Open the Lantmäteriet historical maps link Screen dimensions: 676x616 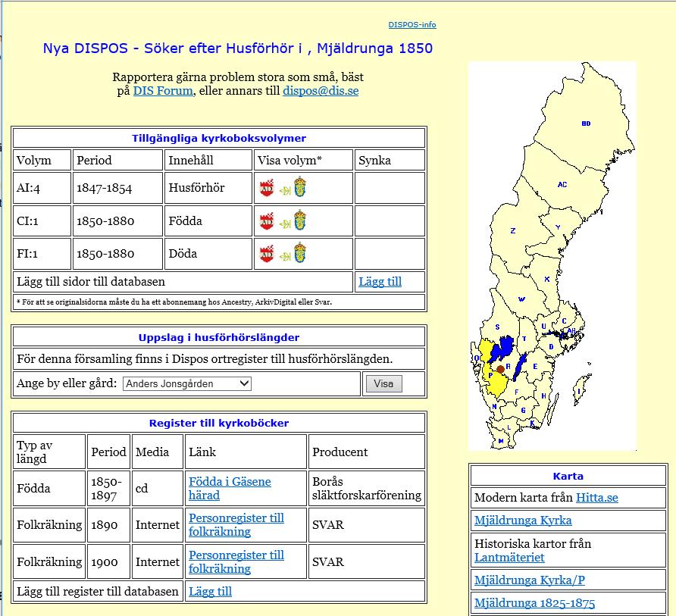509,558
